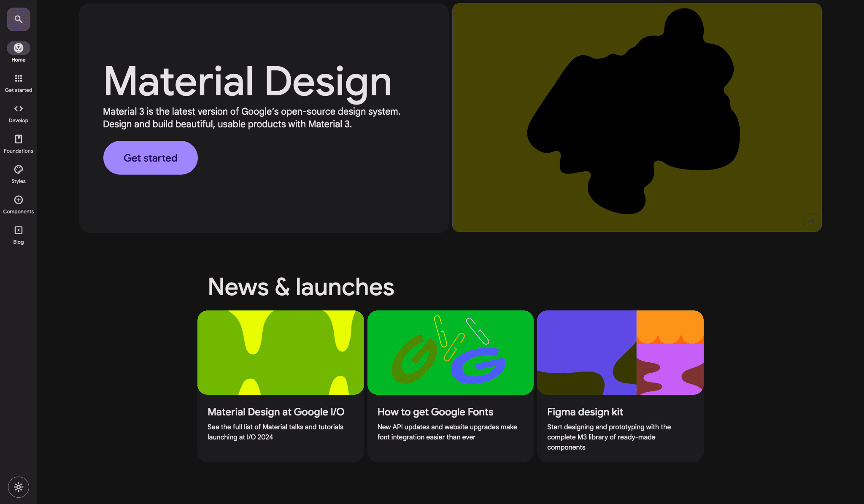Select the Styles label in navigation rail
Screen dimensions: 864x504
18,181
